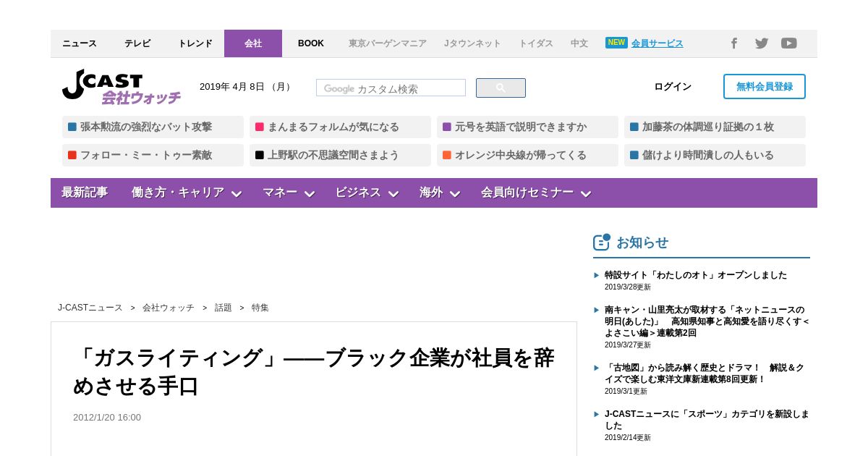Click the magnifier search button
The width and height of the screenshot is (868, 456).
tap(501, 88)
